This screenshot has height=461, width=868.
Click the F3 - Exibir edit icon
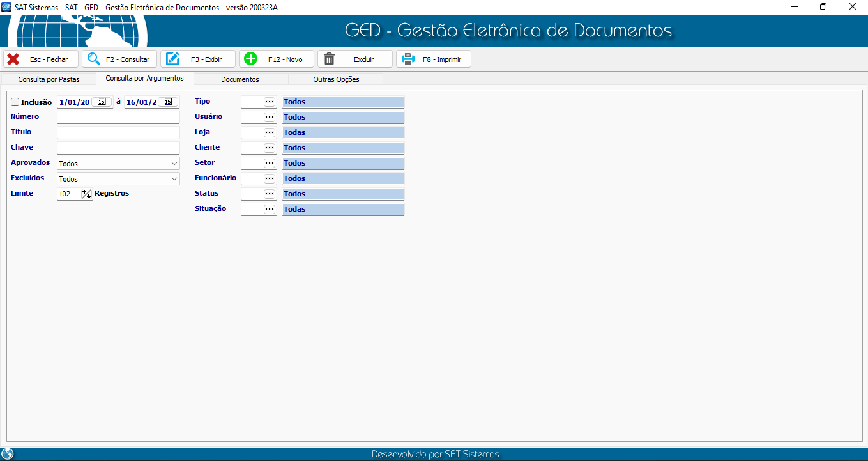172,59
